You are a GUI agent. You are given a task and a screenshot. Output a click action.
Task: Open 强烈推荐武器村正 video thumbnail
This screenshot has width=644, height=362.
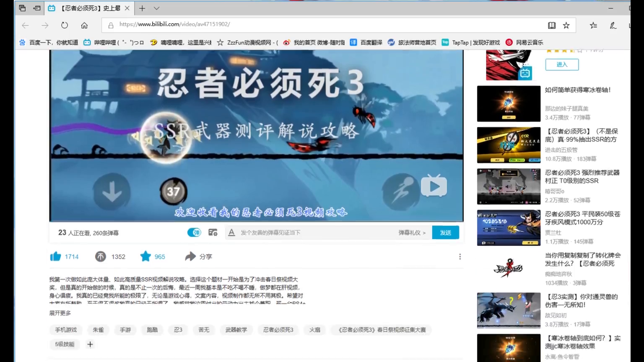pos(509,186)
